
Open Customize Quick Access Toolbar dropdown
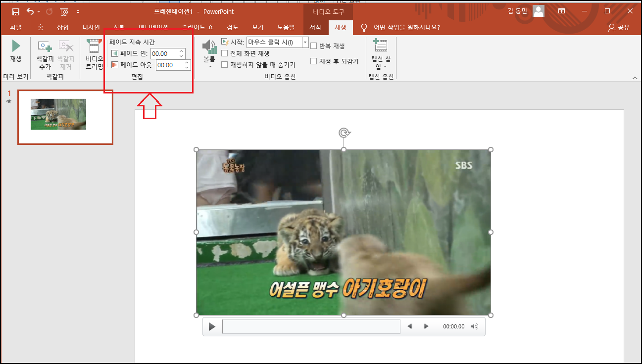[78, 11]
